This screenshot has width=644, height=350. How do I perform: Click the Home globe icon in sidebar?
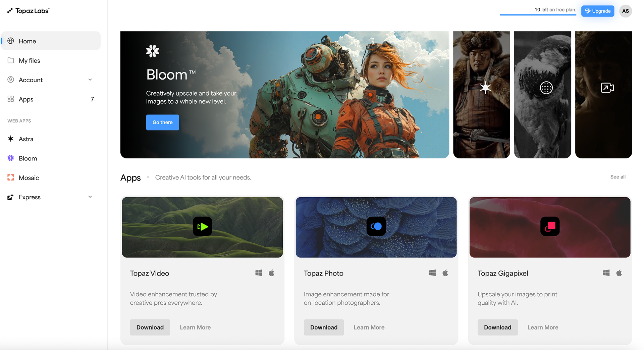coord(11,41)
